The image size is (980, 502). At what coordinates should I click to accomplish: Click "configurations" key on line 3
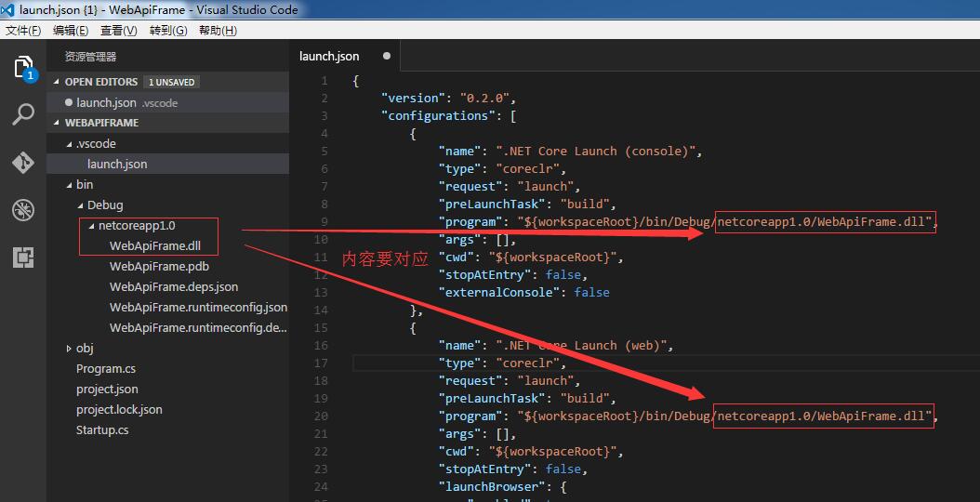point(438,115)
